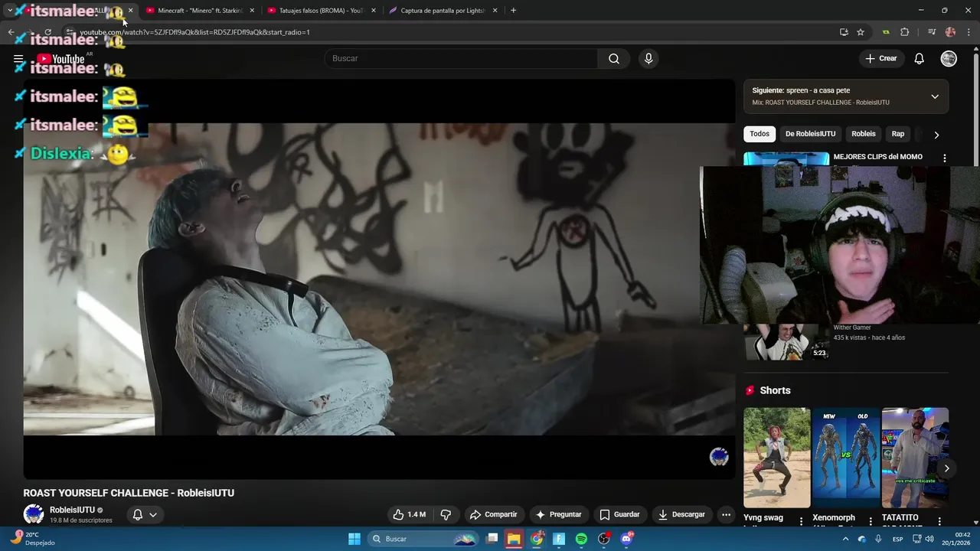The image size is (980, 551).
Task: Close the Lightshot tab
Action: coord(495,11)
